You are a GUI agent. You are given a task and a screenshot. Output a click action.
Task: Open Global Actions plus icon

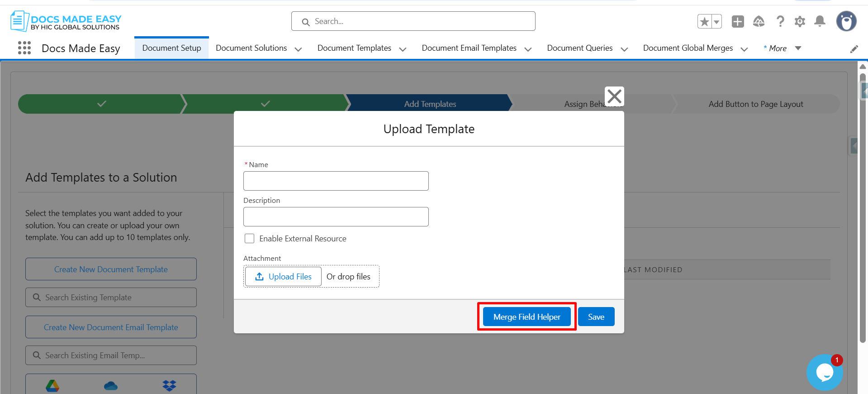point(738,21)
